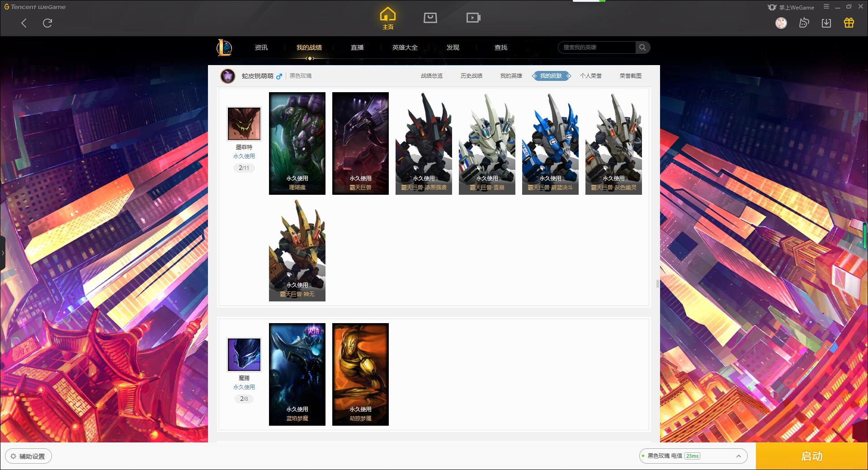Screen dimensions: 868x470
Task: Click the 魔腾 champion name
Action: click(244, 378)
